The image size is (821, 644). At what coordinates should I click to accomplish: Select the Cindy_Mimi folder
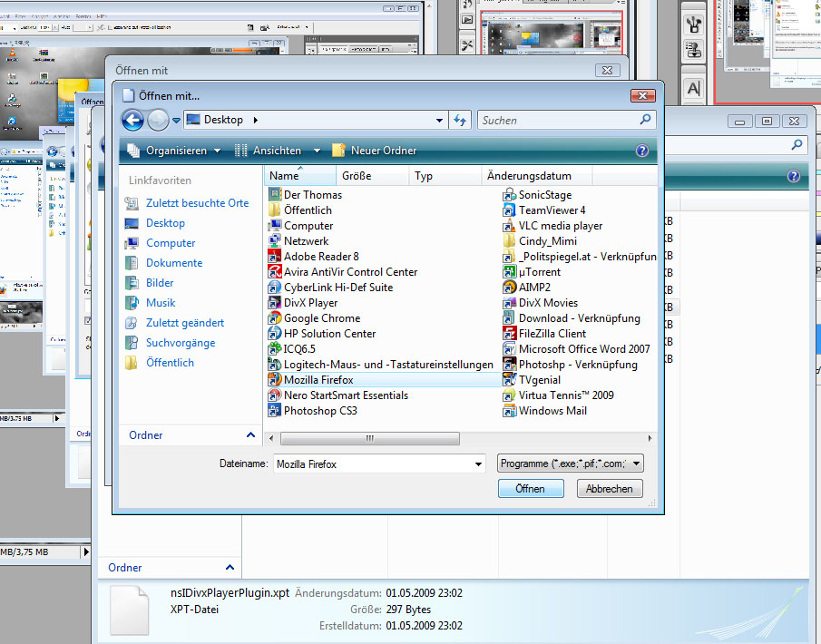pyautogui.click(x=541, y=241)
